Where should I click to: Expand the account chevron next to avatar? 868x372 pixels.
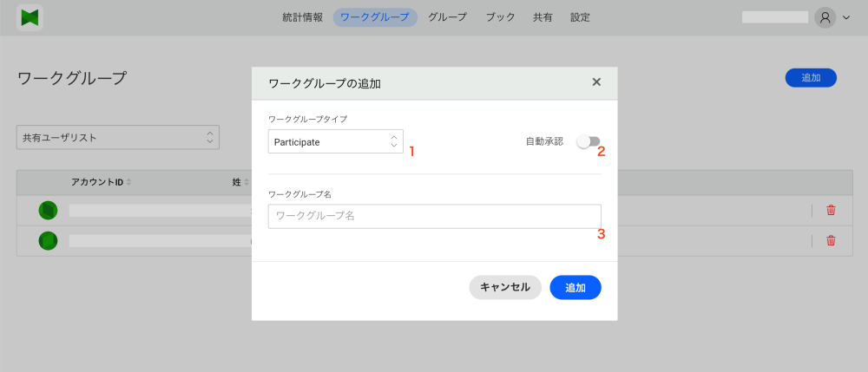pos(846,17)
